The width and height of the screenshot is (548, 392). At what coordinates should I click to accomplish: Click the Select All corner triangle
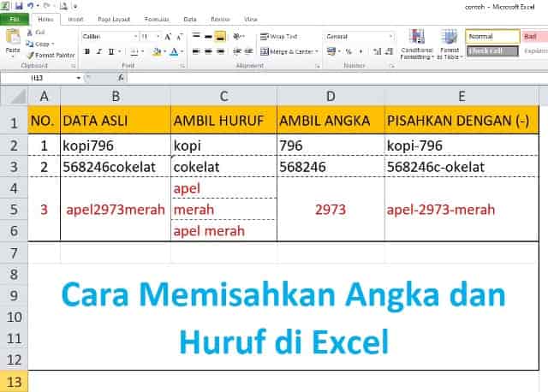[x=15, y=96]
